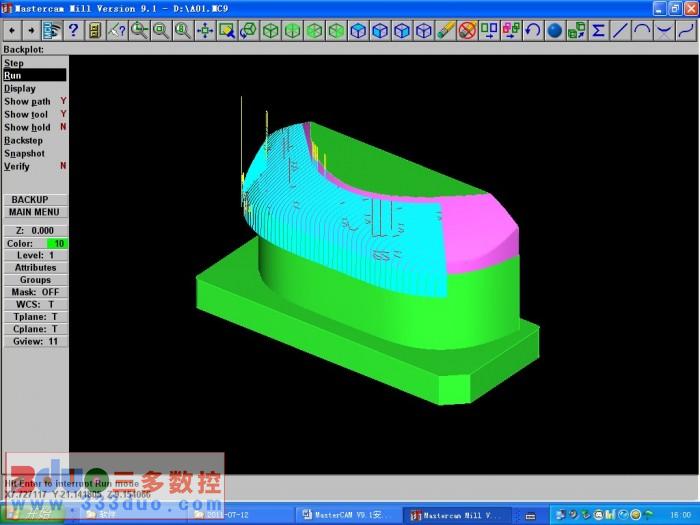The image size is (700, 525).
Task: Click the Repaint screen brush icon
Action: (x=227, y=30)
